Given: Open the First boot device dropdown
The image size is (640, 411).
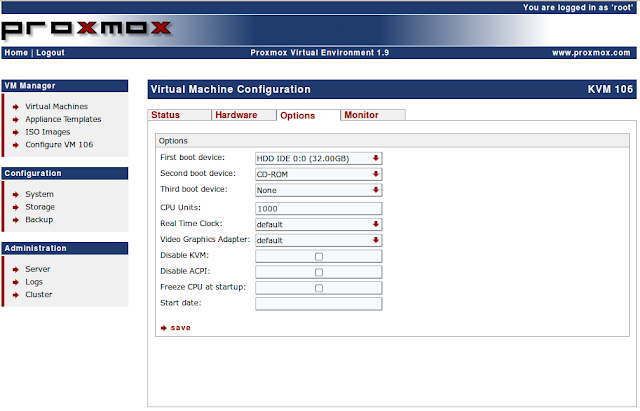Looking at the screenshot, I should 318,158.
